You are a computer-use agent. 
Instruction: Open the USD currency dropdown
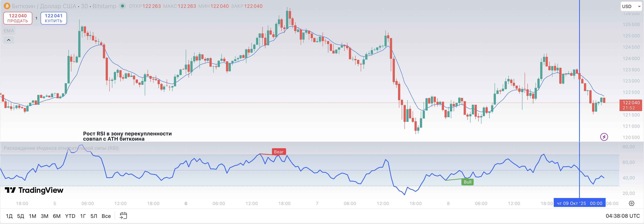point(631,7)
